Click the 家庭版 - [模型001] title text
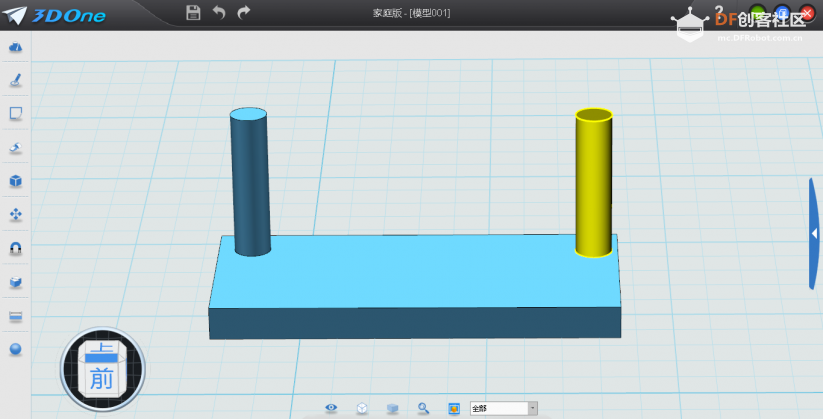Viewport: 823px width, 419px height. click(x=412, y=13)
